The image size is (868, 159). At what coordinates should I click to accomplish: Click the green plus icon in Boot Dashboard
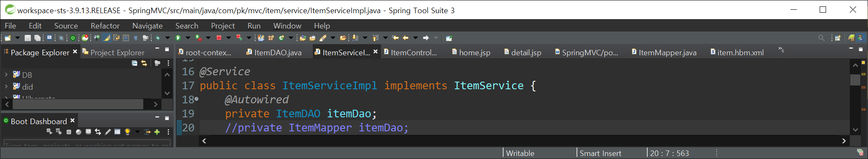(157, 132)
